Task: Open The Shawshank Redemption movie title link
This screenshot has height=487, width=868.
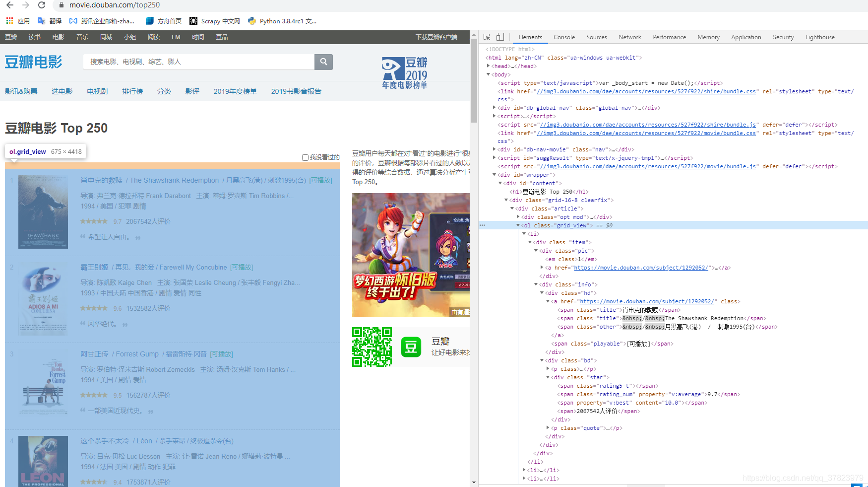Action: pos(193,180)
